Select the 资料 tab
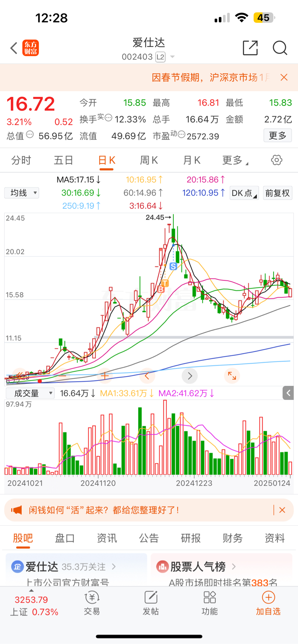 (275, 538)
